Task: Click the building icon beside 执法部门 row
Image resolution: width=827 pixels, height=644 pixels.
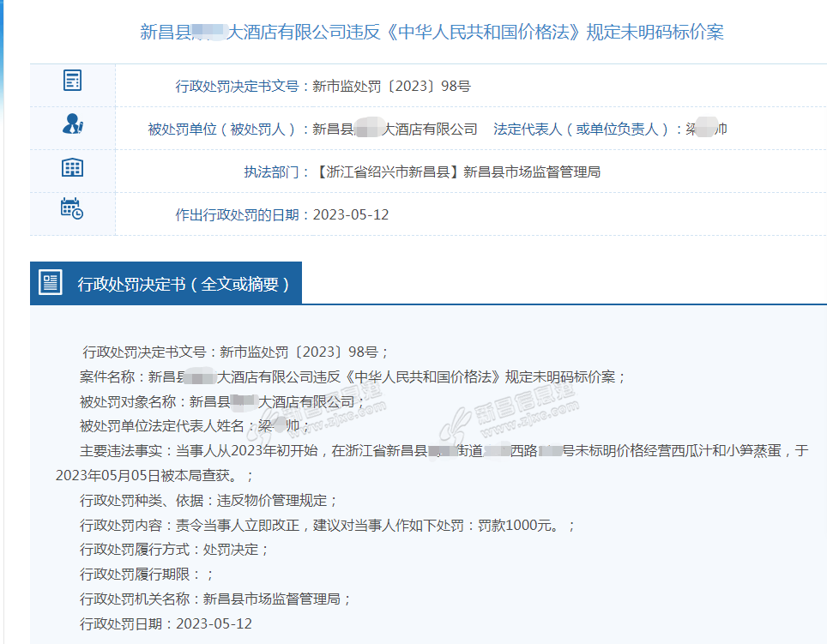Action: (x=73, y=167)
